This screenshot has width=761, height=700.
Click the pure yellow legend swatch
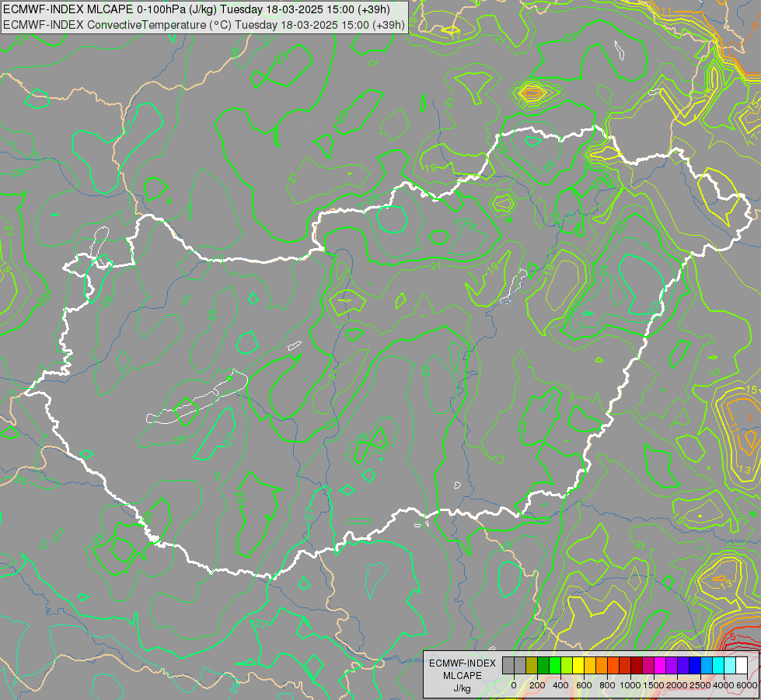pos(578,665)
